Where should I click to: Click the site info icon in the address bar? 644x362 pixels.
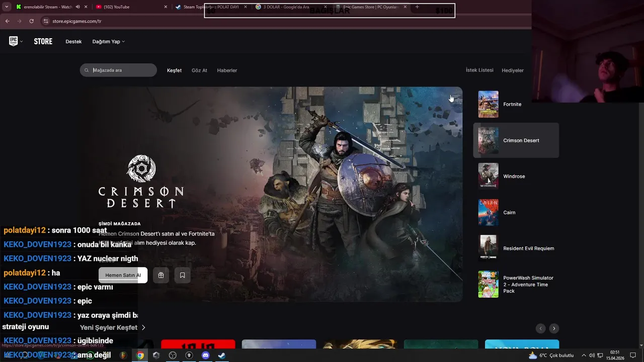point(46,21)
